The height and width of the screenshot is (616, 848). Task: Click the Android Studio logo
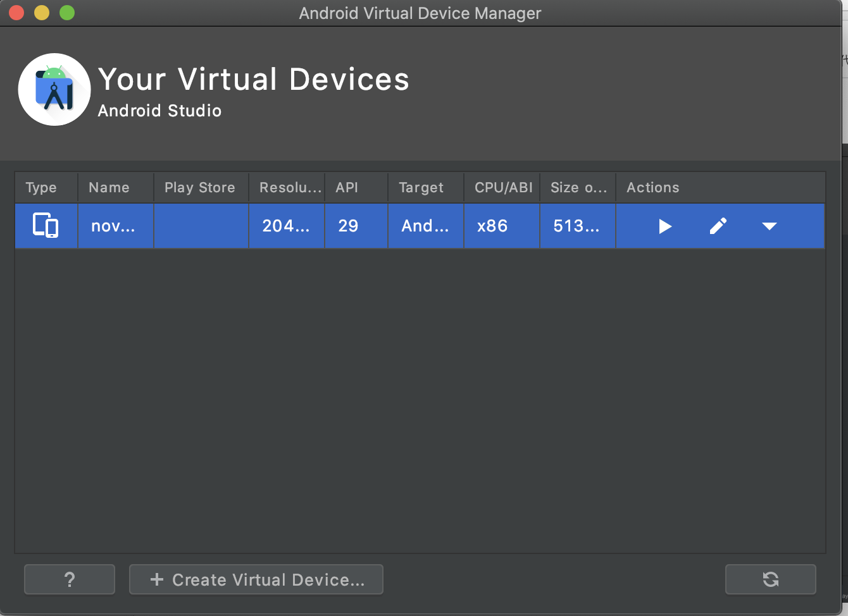54,89
